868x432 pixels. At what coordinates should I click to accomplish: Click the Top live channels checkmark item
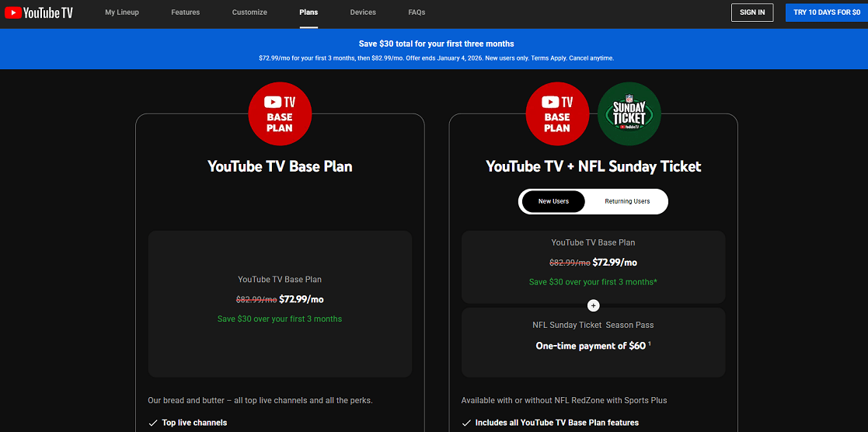coord(188,423)
